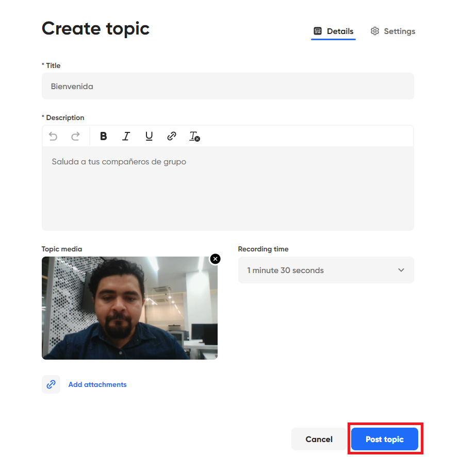Remove the topic media video

coord(215,259)
